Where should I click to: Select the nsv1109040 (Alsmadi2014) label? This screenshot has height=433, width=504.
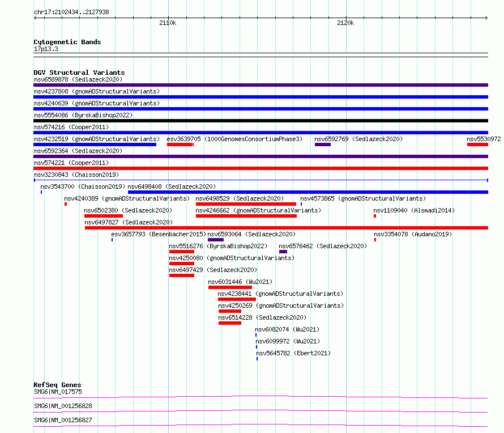[414, 210]
